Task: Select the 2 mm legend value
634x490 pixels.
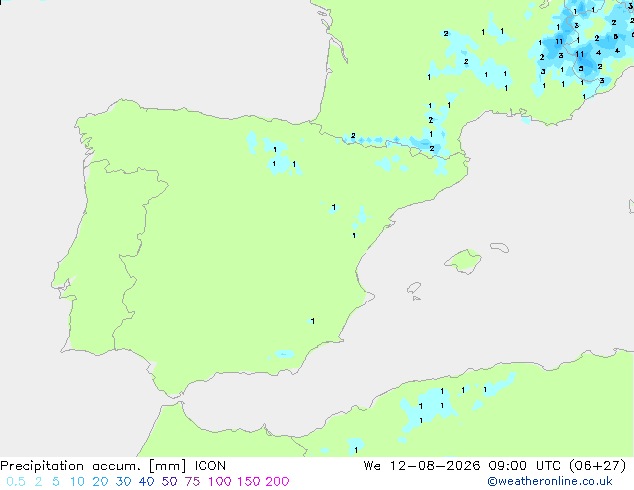Action: click(38, 482)
